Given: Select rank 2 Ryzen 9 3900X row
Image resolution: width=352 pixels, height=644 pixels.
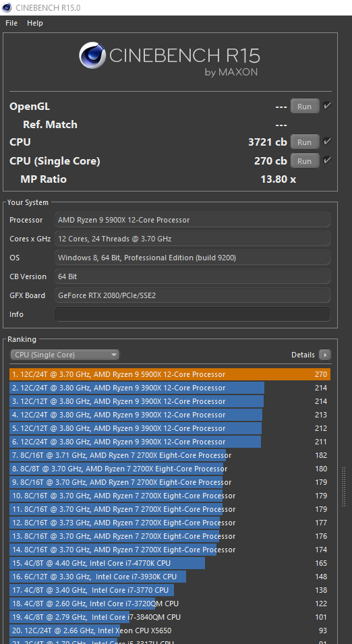Looking at the screenshot, I should (170, 388).
